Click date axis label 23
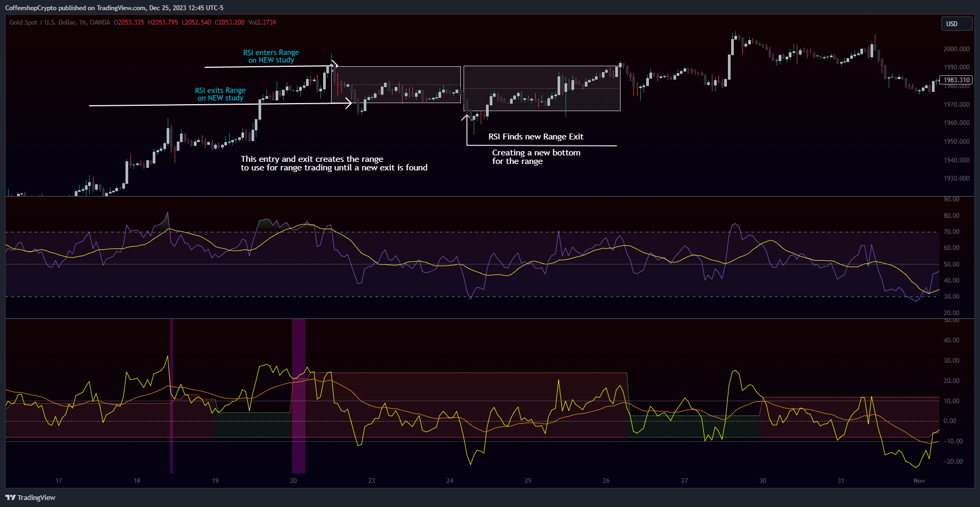Screen dimensions: 980x507 coord(372,481)
